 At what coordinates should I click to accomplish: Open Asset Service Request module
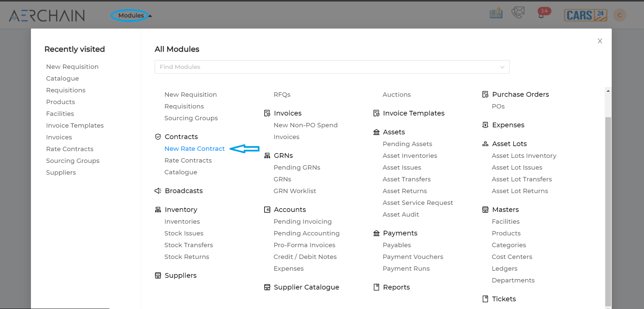[417, 203]
